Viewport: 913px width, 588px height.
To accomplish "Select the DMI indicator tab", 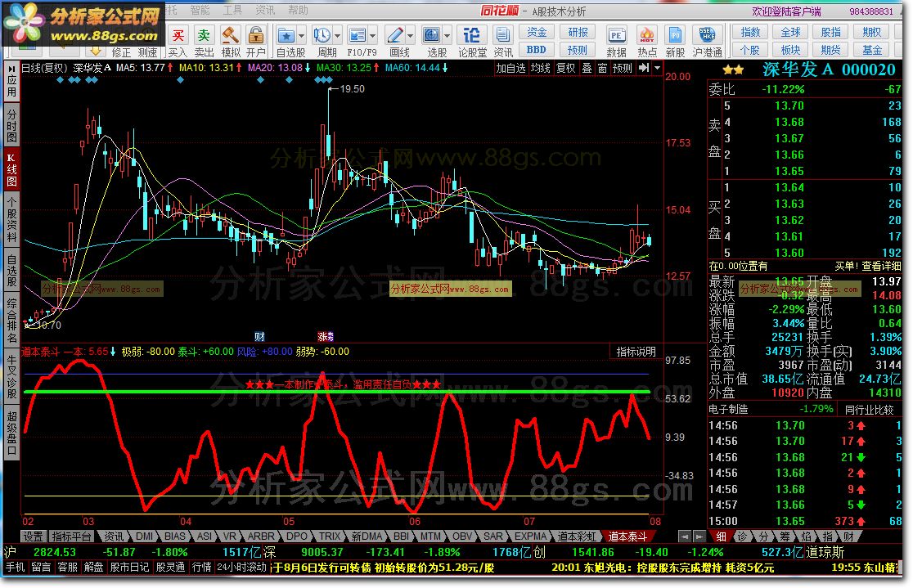I will (x=145, y=536).
